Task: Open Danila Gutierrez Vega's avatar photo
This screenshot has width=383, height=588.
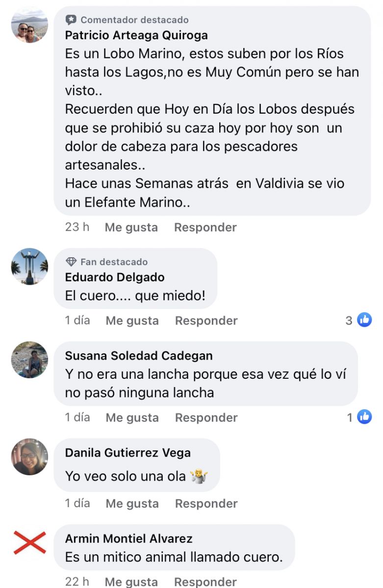Action: point(30,457)
